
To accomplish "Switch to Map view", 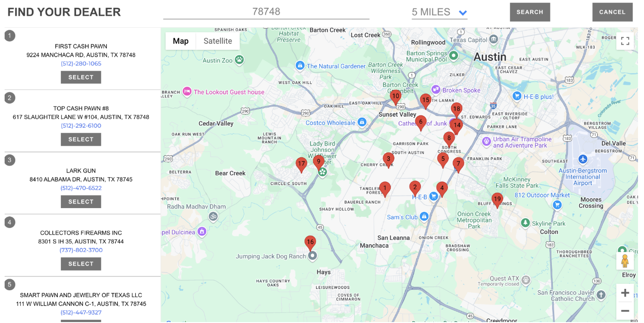I will 180,41.
